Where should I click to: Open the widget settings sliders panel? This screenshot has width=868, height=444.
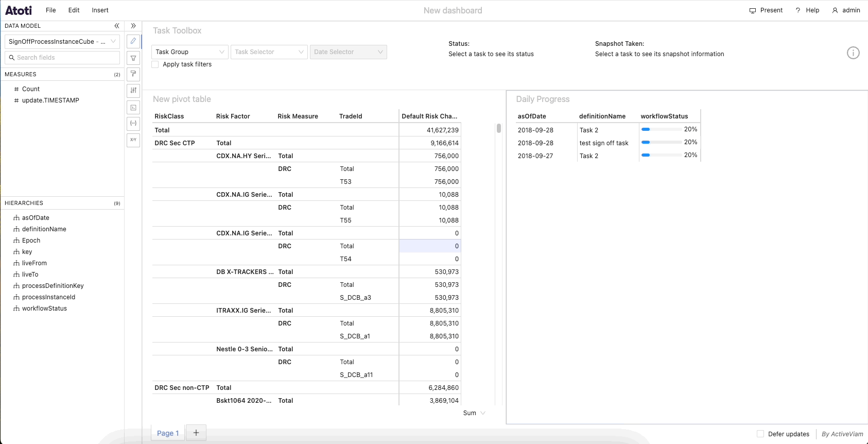tap(133, 91)
